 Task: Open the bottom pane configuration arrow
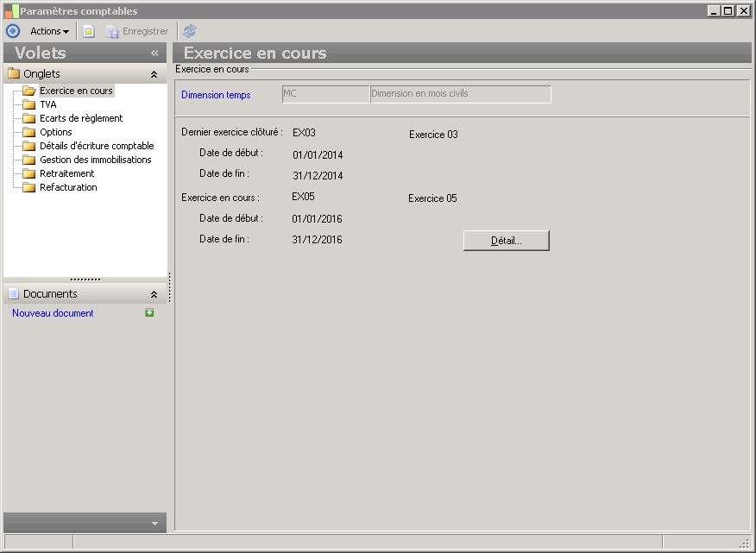point(154,524)
